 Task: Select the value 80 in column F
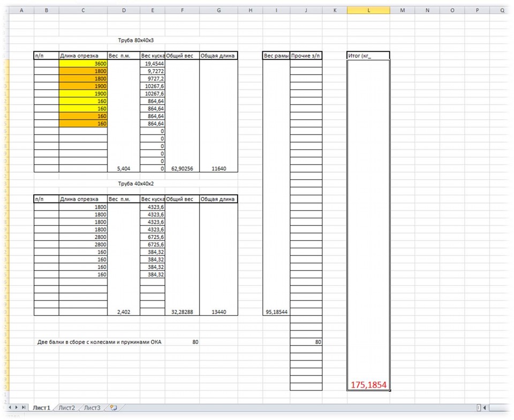point(182,342)
